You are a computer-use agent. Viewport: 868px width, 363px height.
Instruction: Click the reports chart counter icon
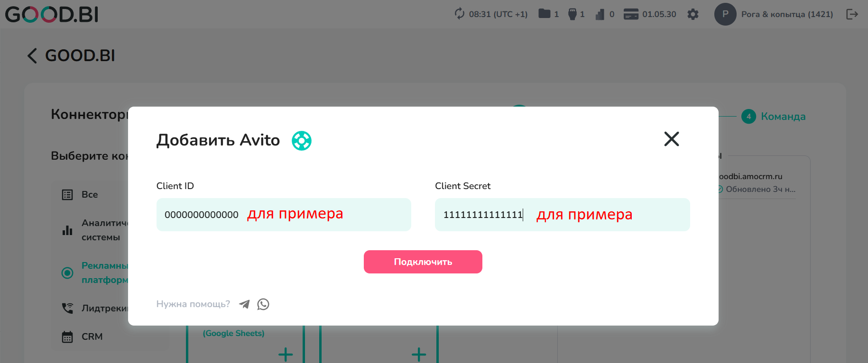[x=600, y=14]
